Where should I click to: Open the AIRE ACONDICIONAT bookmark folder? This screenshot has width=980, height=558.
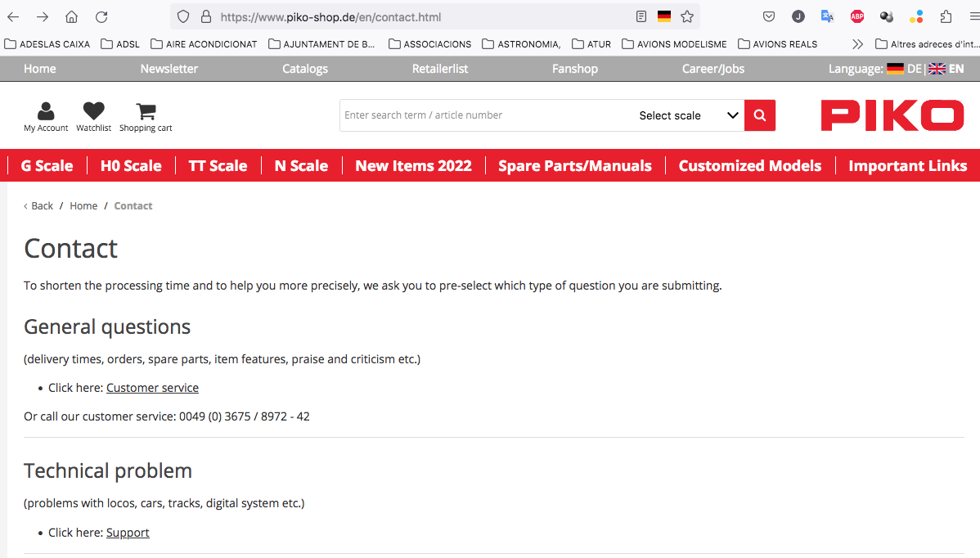click(x=204, y=44)
